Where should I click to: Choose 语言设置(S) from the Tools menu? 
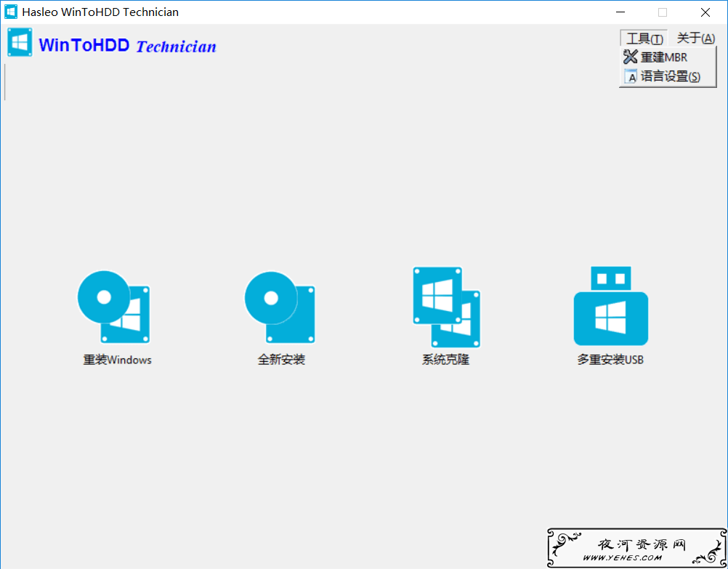(x=668, y=76)
